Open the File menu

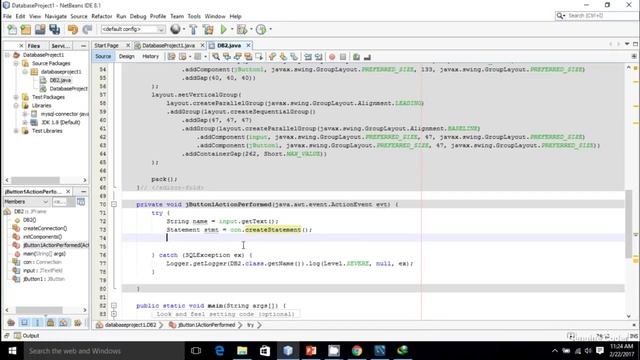click(7, 16)
